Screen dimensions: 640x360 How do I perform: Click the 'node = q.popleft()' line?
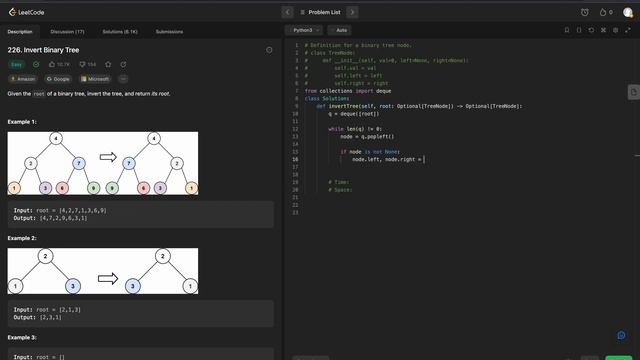coord(367,137)
